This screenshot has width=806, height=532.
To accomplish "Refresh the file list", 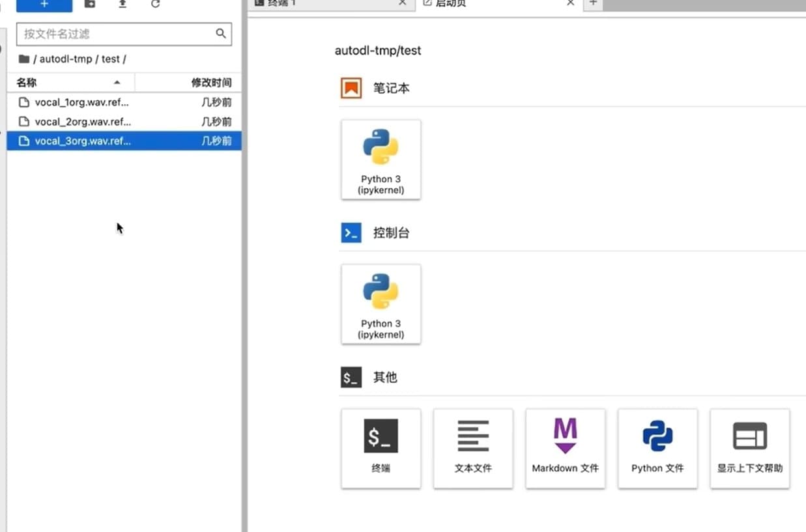I will point(155,5).
